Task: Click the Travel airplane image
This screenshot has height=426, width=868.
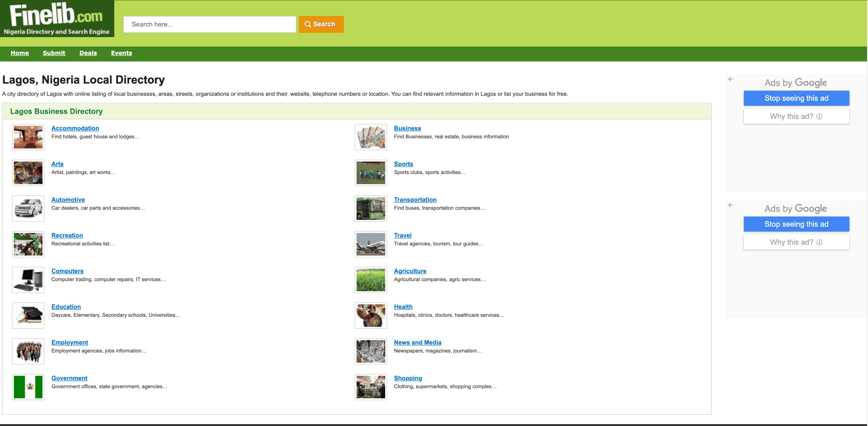Action: point(371,244)
